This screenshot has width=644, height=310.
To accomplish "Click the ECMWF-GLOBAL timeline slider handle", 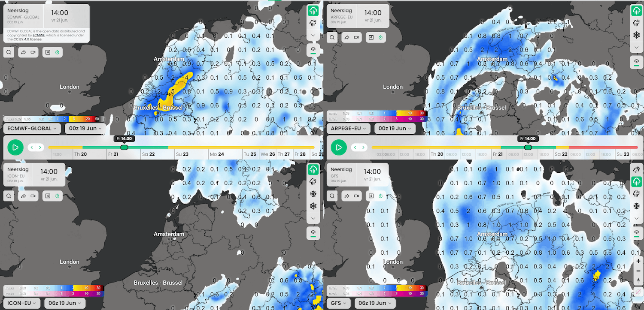I will pos(124,147).
